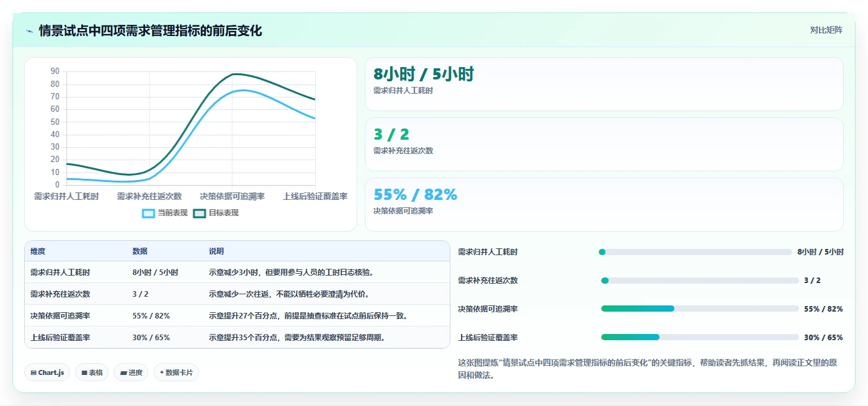Click the 55% / 82% metric card value
Viewport: 868px width, 406px height.
(415, 194)
